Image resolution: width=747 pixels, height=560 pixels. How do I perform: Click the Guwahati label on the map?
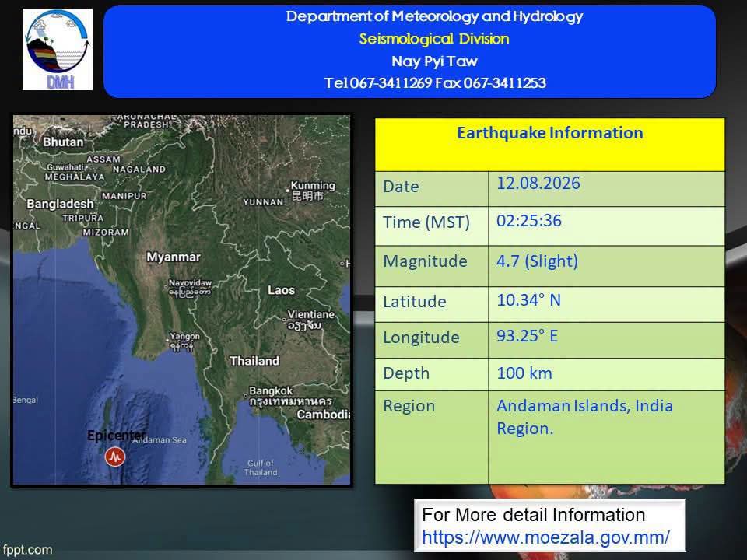(x=65, y=167)
